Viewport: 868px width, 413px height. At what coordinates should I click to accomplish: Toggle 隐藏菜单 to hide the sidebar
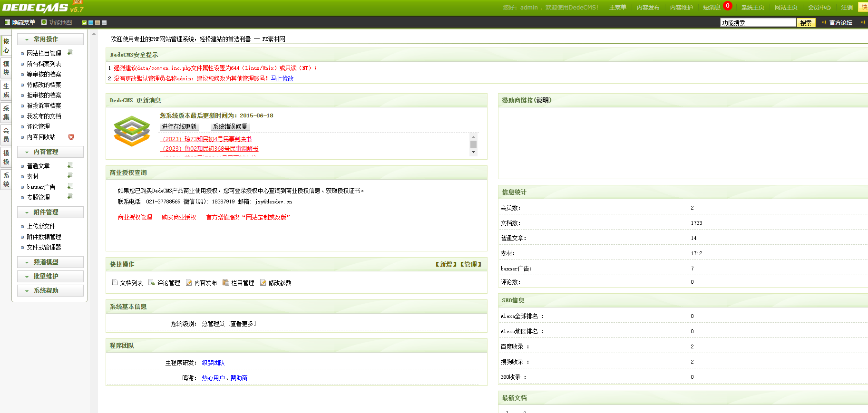20,22
